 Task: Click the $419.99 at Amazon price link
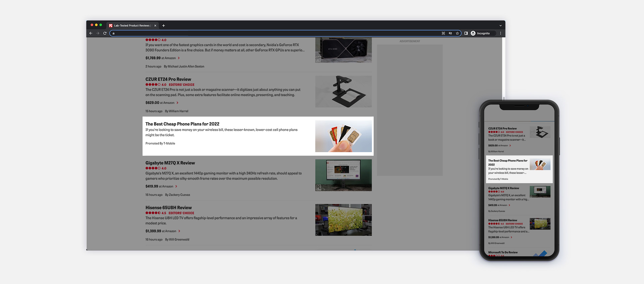pos(159,186)
